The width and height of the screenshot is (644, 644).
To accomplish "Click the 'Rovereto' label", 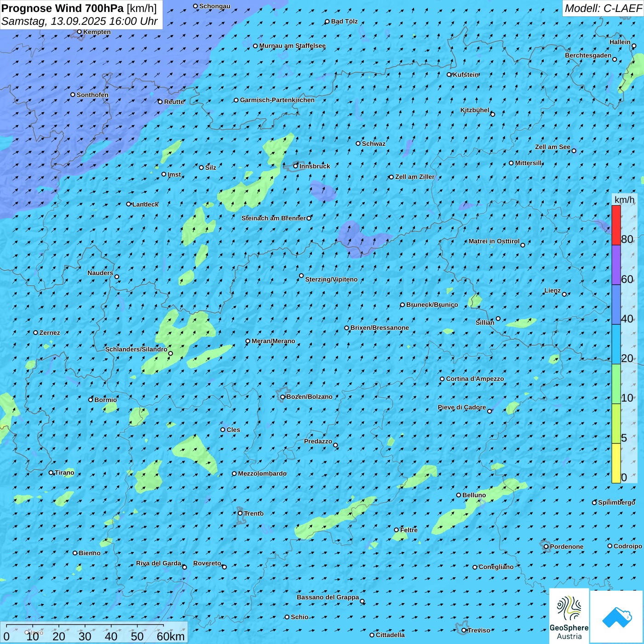I will 207,563.
